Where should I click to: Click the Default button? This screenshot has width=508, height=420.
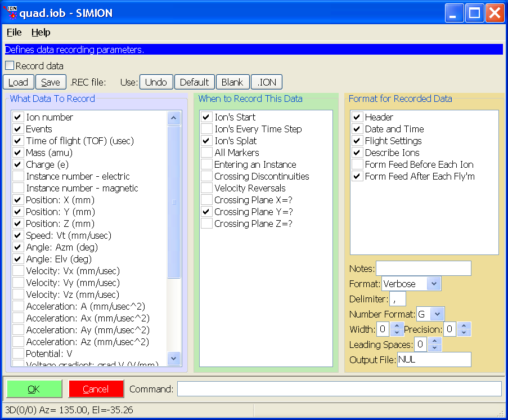click(195, 82)
